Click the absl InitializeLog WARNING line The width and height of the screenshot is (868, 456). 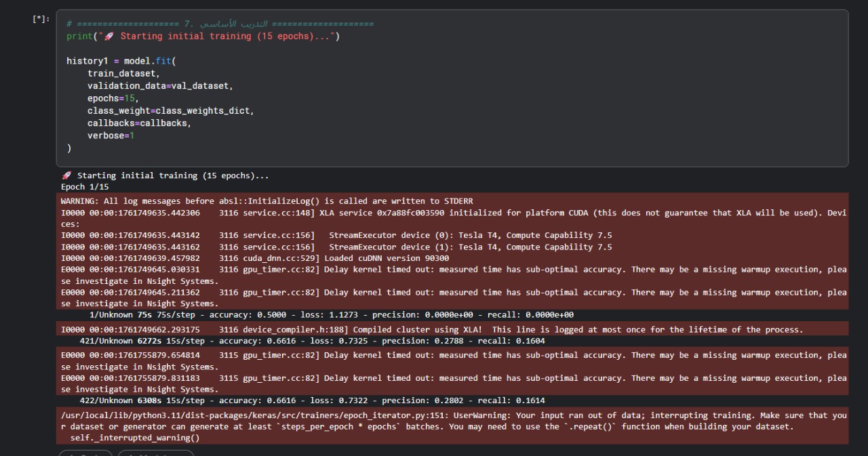[267, 201]
